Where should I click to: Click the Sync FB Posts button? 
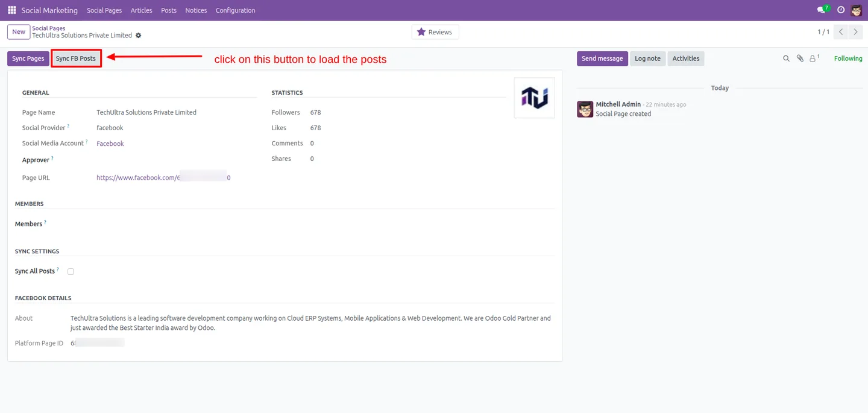pos(76,58)
